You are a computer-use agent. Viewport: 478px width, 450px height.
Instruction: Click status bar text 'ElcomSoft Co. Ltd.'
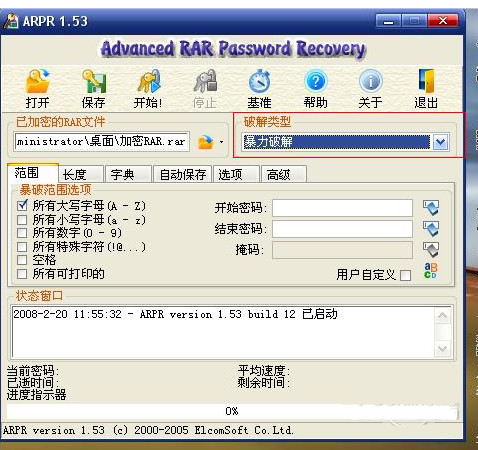244,430
